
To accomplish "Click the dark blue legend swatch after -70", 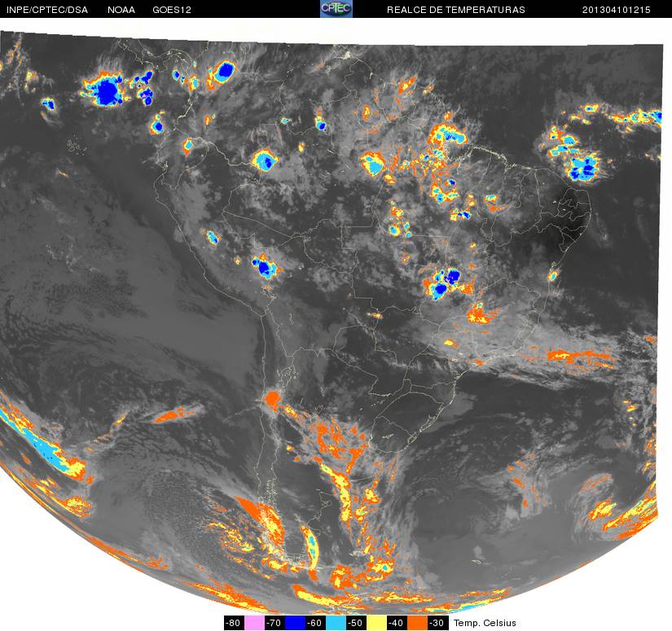I will [x=296, y=623].
